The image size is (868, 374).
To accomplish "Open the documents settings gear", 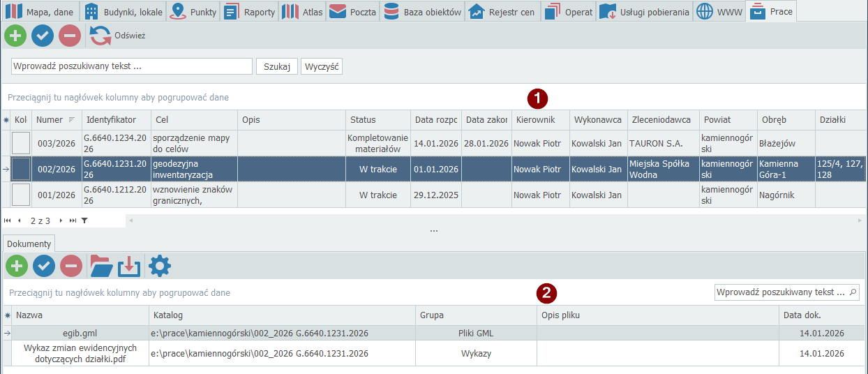I will click(x=160, y=266).
